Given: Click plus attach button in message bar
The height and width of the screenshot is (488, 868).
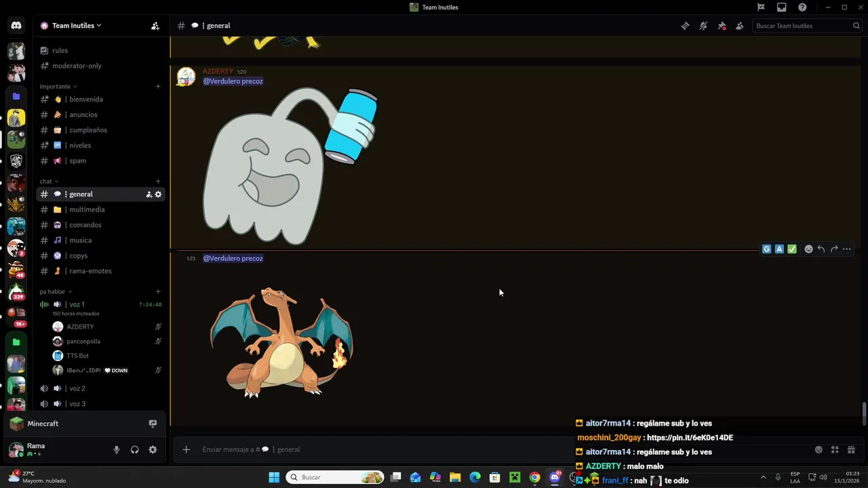Looking at the screenshot, I should (x=186, y=449).
